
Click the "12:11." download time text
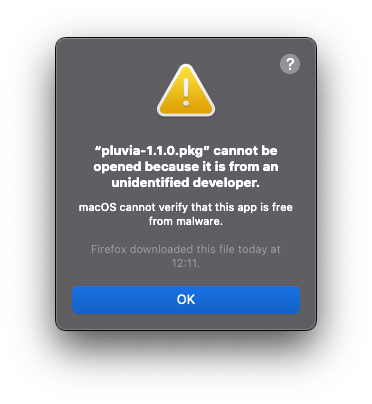[186, 263]
